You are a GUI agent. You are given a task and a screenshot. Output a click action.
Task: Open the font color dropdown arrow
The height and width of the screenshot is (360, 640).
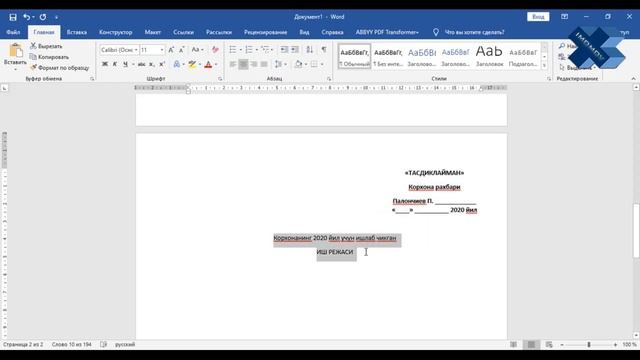[216, 64]
